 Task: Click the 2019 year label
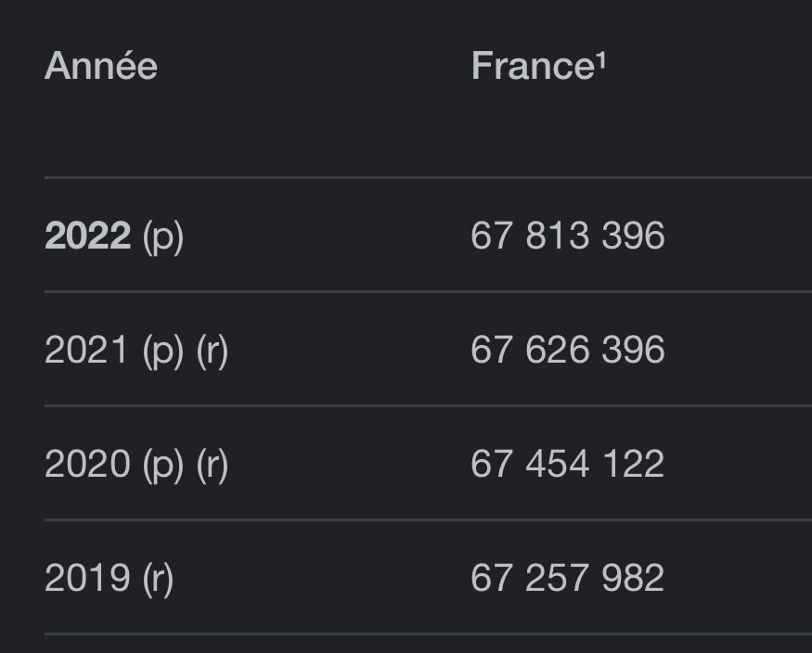coord(87,578)
